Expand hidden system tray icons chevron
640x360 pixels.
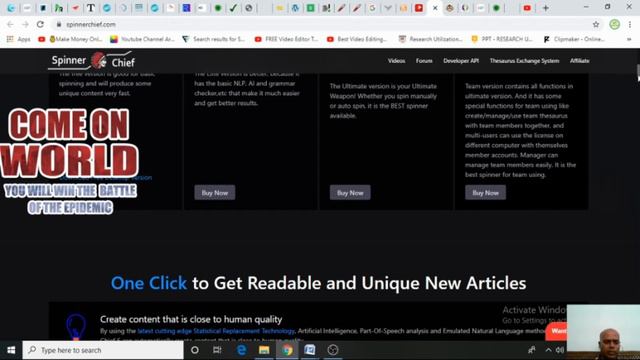(548, 350)
